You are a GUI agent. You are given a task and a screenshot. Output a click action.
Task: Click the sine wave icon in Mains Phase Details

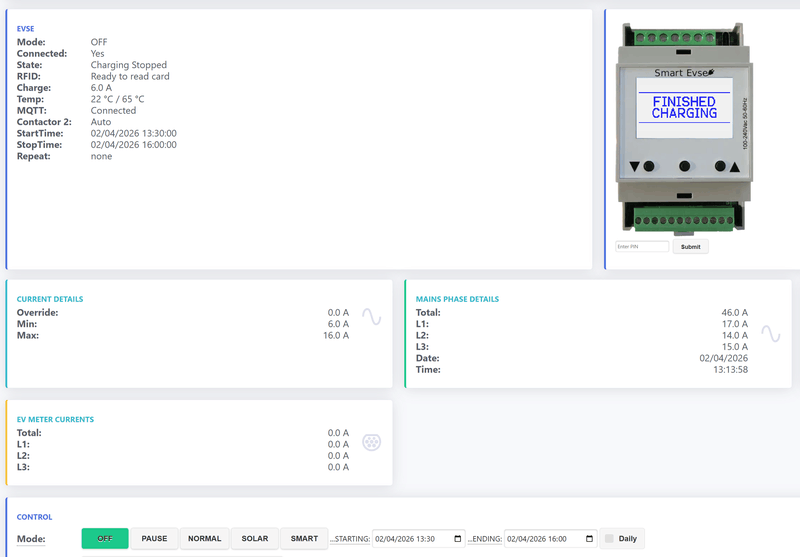770,334
